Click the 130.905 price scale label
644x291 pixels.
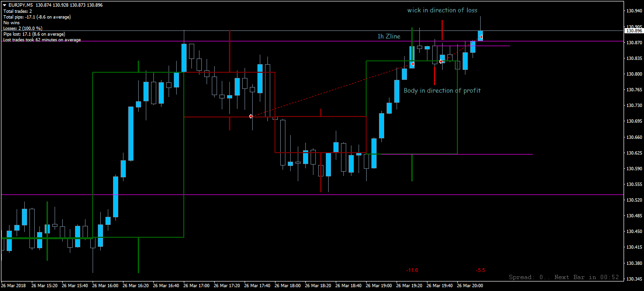coord(634,27)
